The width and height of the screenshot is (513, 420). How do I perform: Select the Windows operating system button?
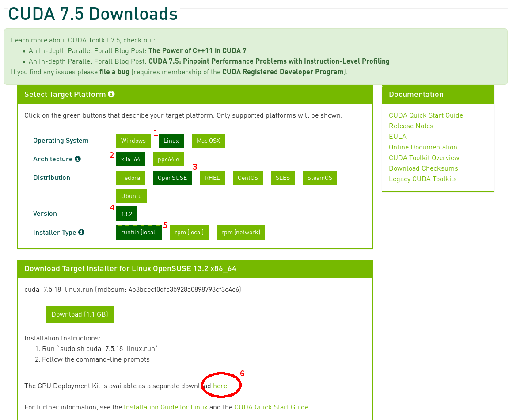tap(133, 141)
